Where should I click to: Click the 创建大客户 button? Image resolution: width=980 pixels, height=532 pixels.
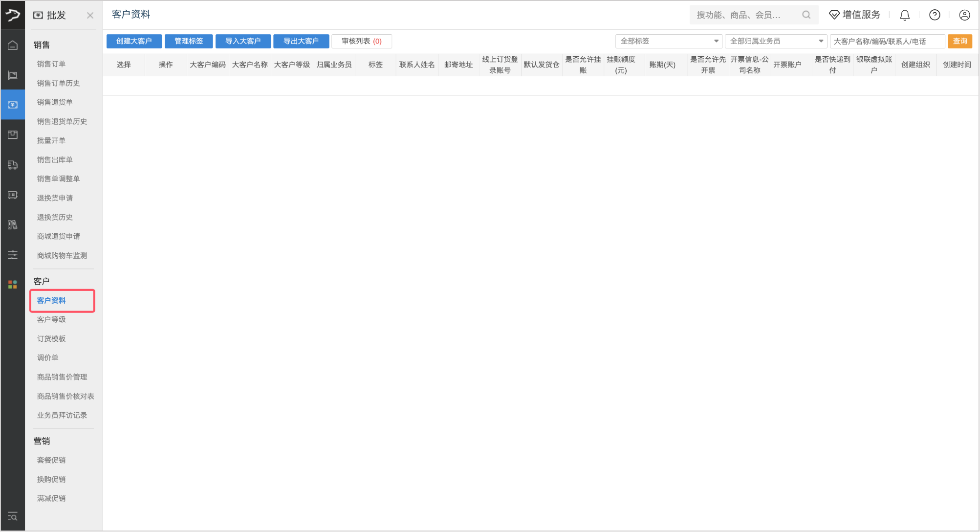coord(134,41)
